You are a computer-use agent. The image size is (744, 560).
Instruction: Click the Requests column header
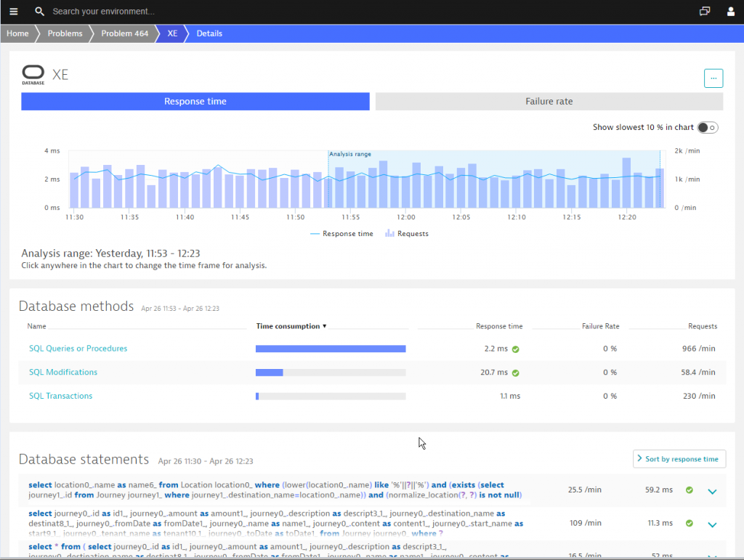[x=703, y=326]
